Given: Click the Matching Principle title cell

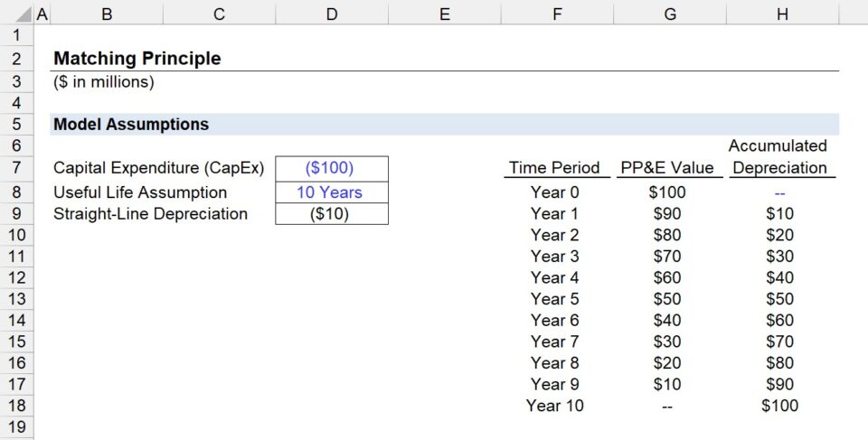Looking at the screenshot, I should (x=137, y=59).
